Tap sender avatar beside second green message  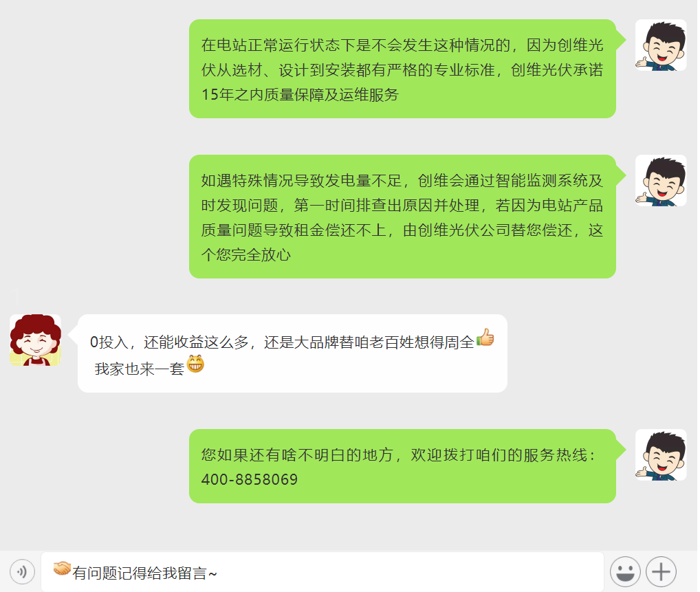tap(661, 180)
